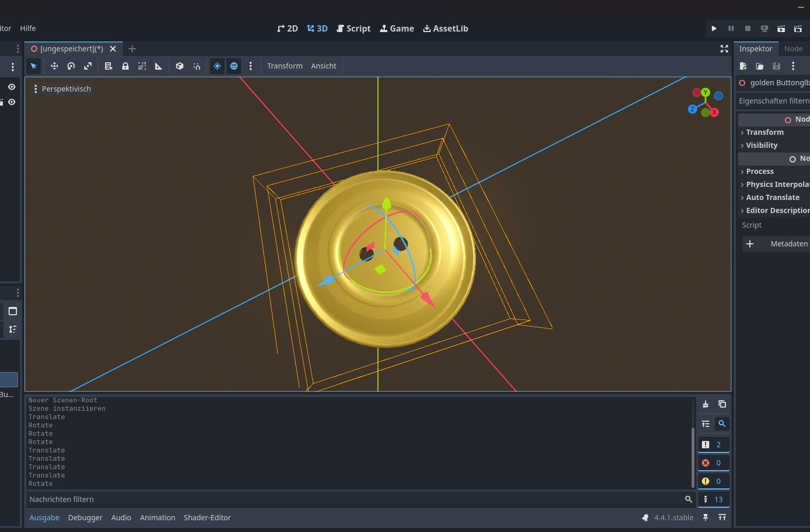This screenshot has width=810, height=532.
Task: Open sun and environment settings menu
Action: tap(250, 66)
